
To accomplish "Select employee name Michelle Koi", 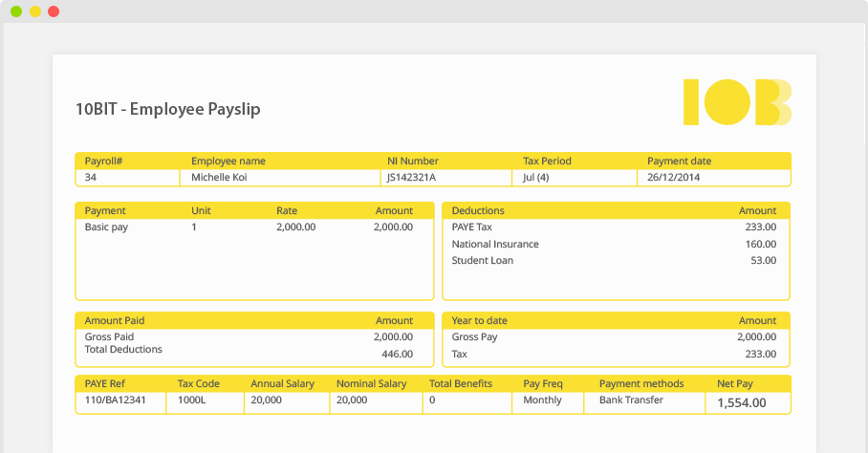I will (219, 177).
